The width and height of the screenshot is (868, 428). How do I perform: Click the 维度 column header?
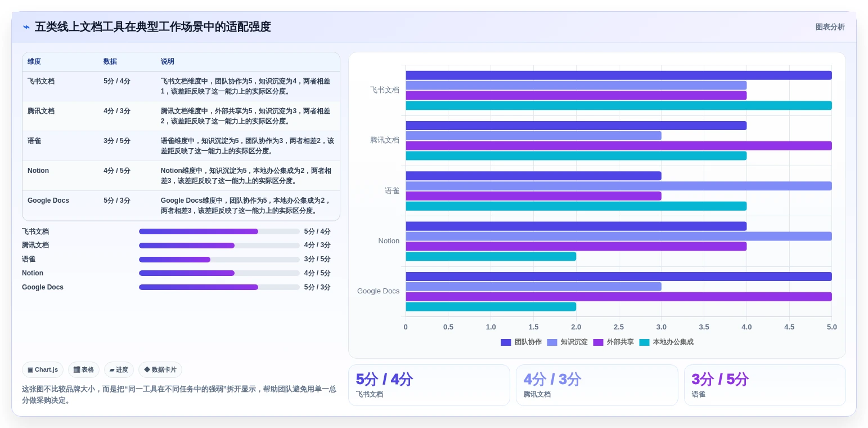click(x=34, y=62)
